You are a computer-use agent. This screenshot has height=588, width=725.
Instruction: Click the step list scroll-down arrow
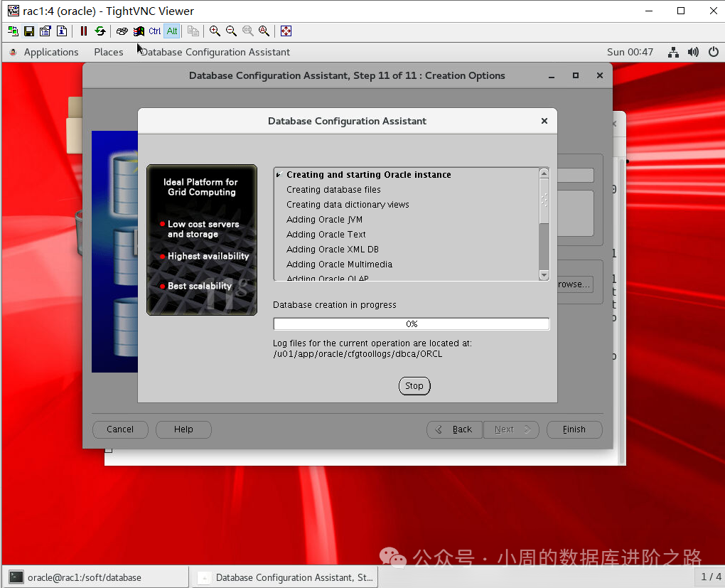(544, 274)
